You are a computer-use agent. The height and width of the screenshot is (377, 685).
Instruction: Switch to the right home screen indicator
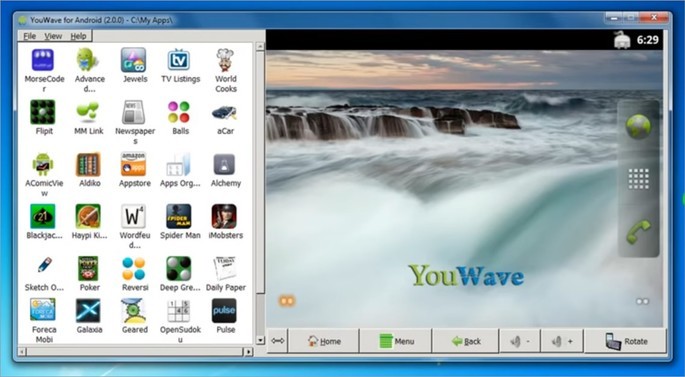coord(643,301)
